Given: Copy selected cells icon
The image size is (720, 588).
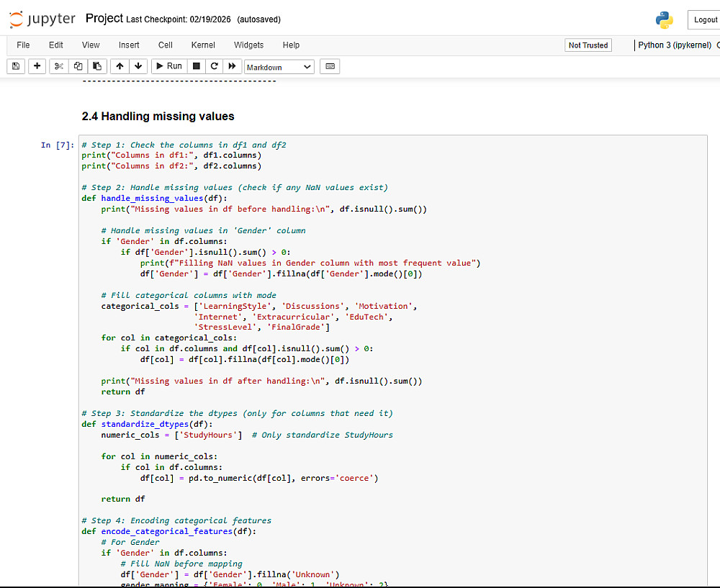Looking at the screenshot, I should (78, 66).
